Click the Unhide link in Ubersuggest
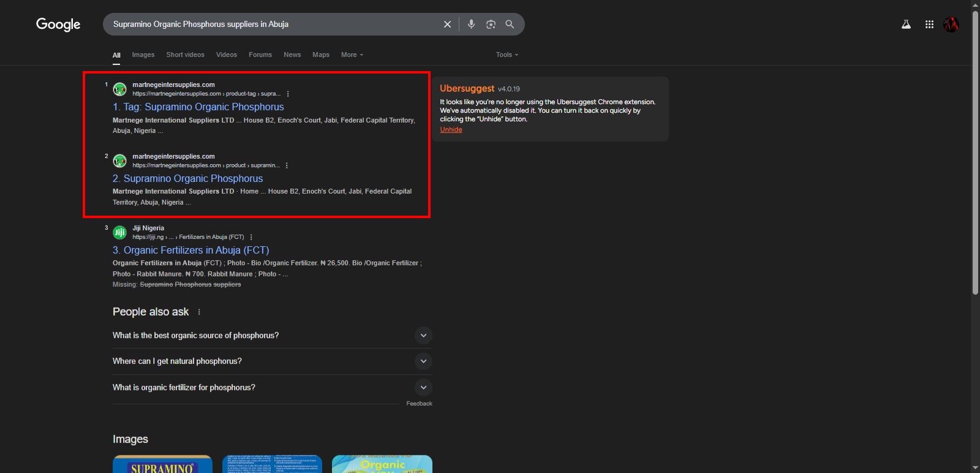This screenshot has height=473, width=980. pos(451,130)
